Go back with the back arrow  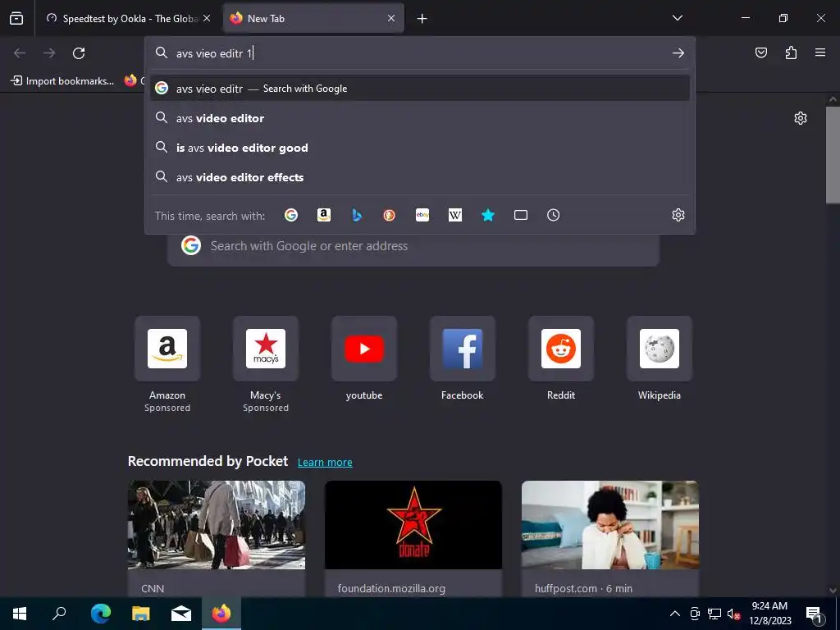[20, 53]
